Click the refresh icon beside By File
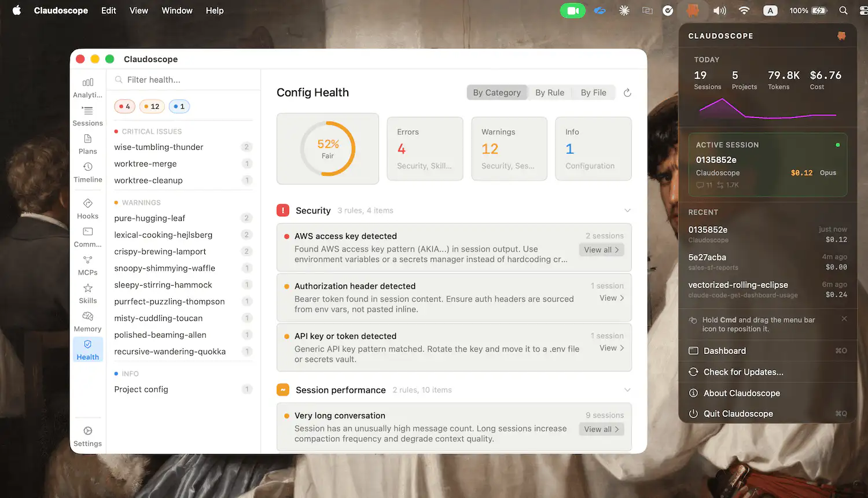The image size is (868, 498). pyautogui.click(x=627, y=93)
